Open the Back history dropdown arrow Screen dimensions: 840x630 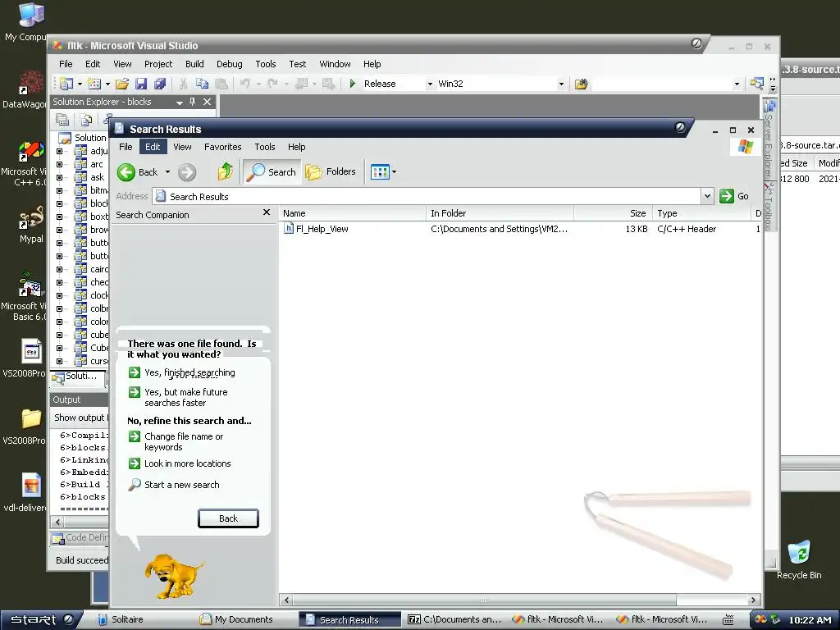pos(167,172)
